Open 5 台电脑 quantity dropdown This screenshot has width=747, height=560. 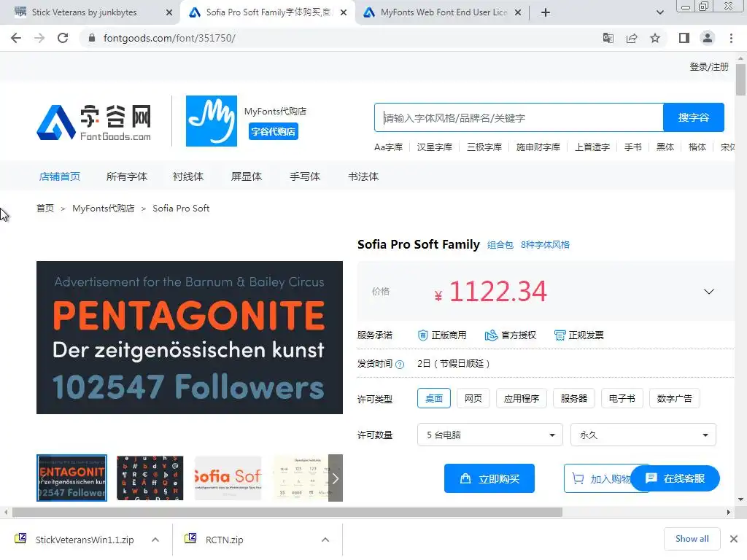(x=489, y=435)
